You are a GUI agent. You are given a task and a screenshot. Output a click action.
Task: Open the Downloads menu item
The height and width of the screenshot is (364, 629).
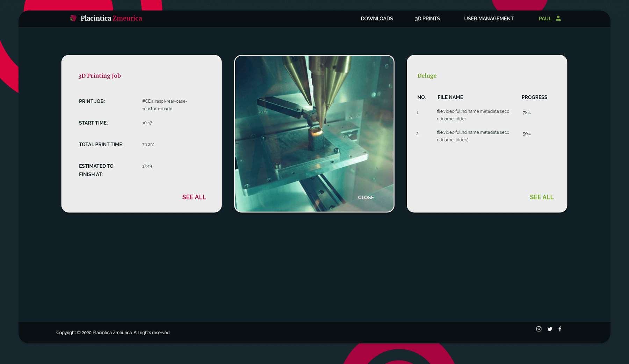pos(377,19)
